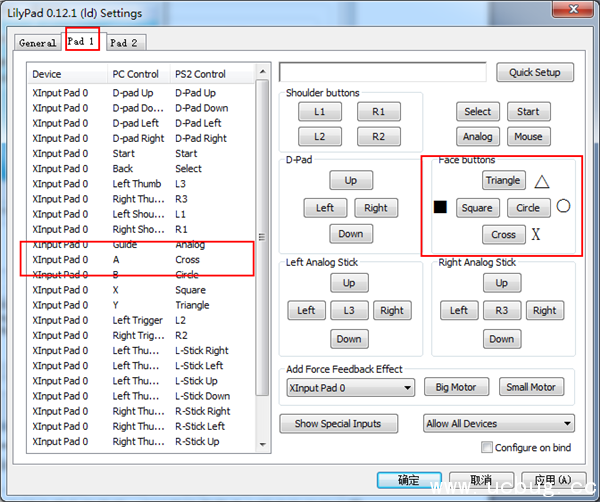Bind Left Analog Stick Up
This screenshot has width=600, height=502.
349,283
